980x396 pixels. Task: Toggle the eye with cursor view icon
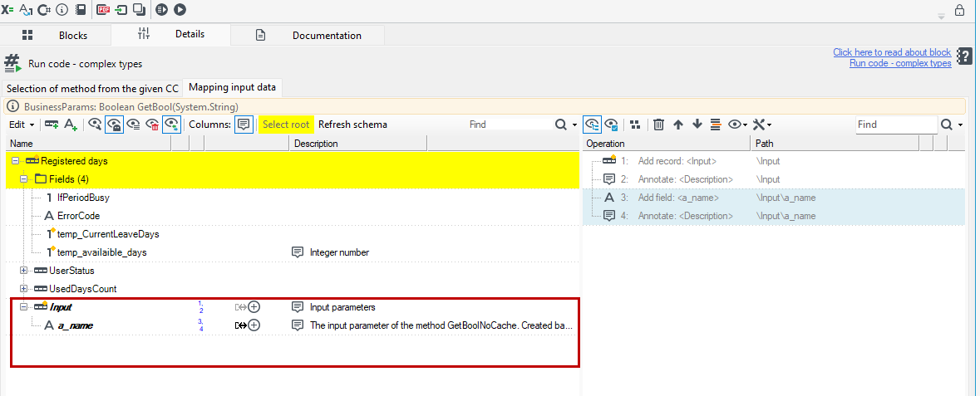pyautogui.click(x=95, y=125)
